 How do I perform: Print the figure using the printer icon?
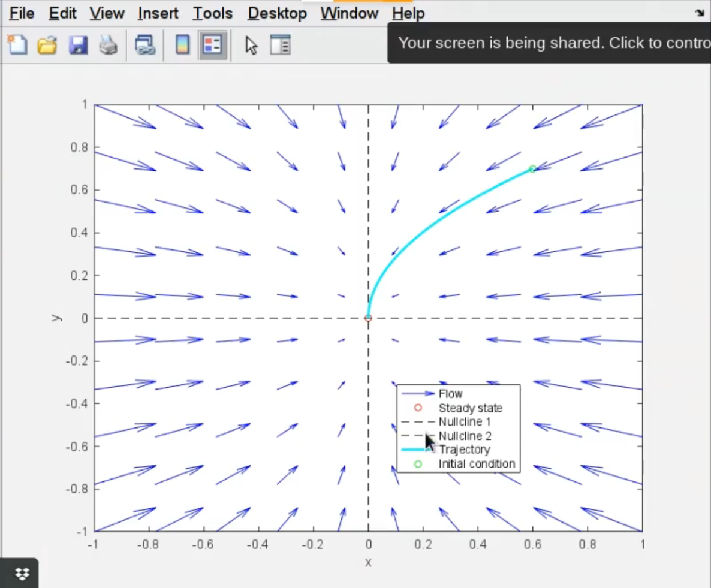[108, 45]
